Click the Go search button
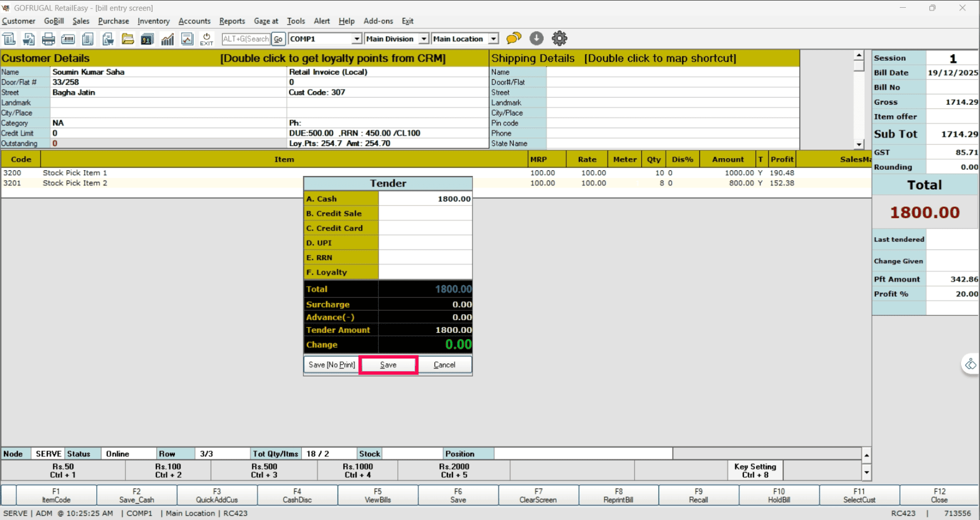Image resolution: width=980 pixels, height=520 pixels. (278, 39)
